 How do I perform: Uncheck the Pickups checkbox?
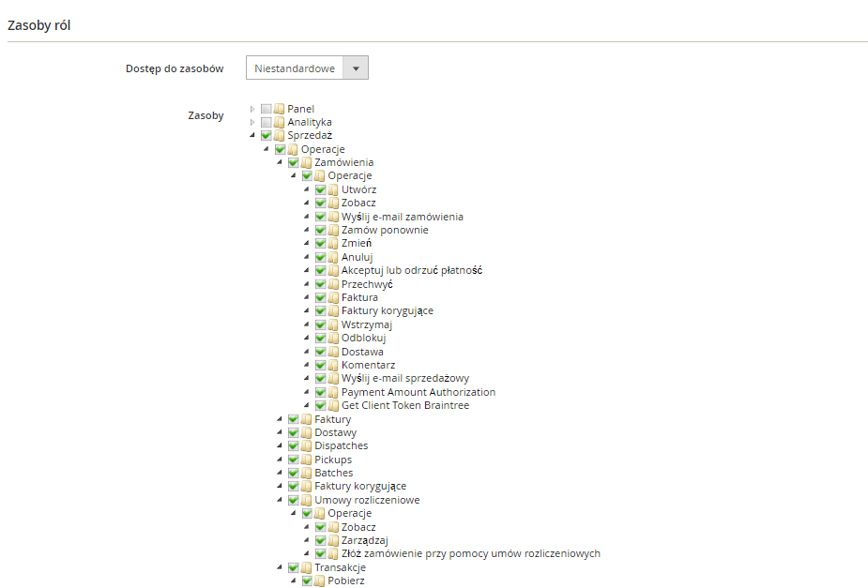coord(294,460)
